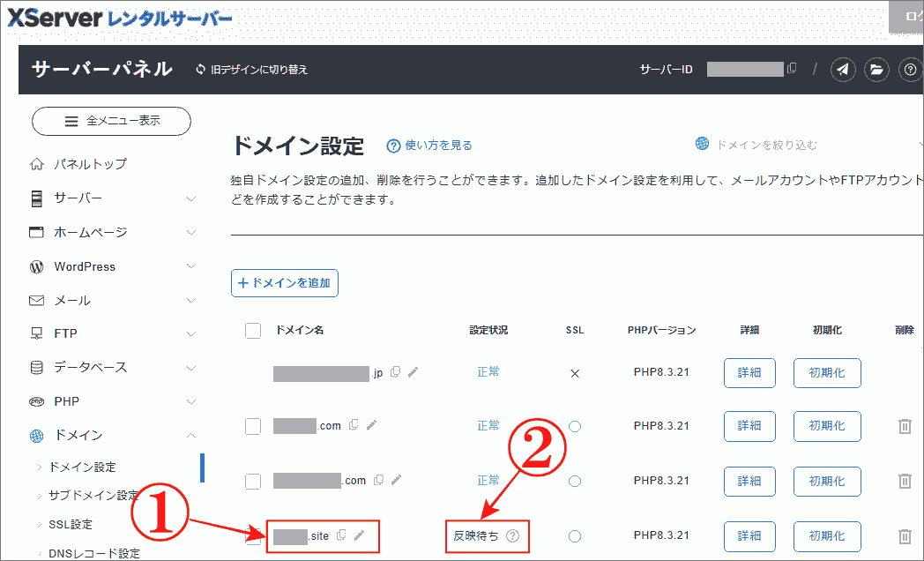Check the .site domain row checkbox

coord(253,535)
